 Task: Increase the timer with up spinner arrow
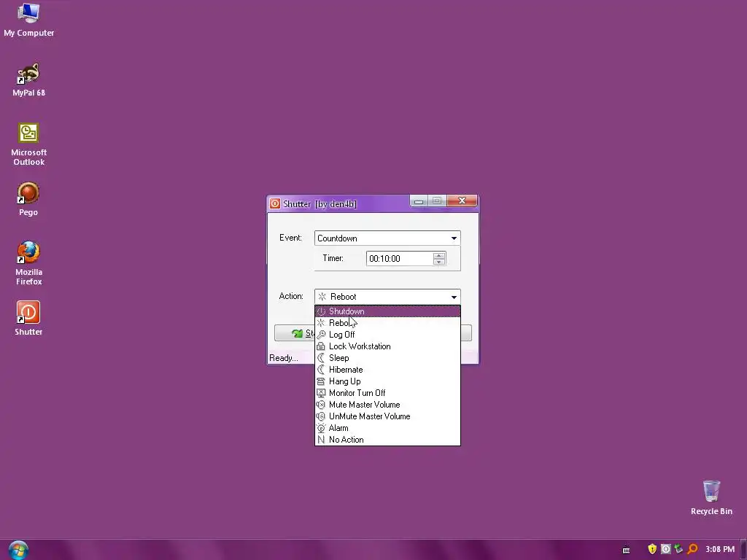coord(438,255)
